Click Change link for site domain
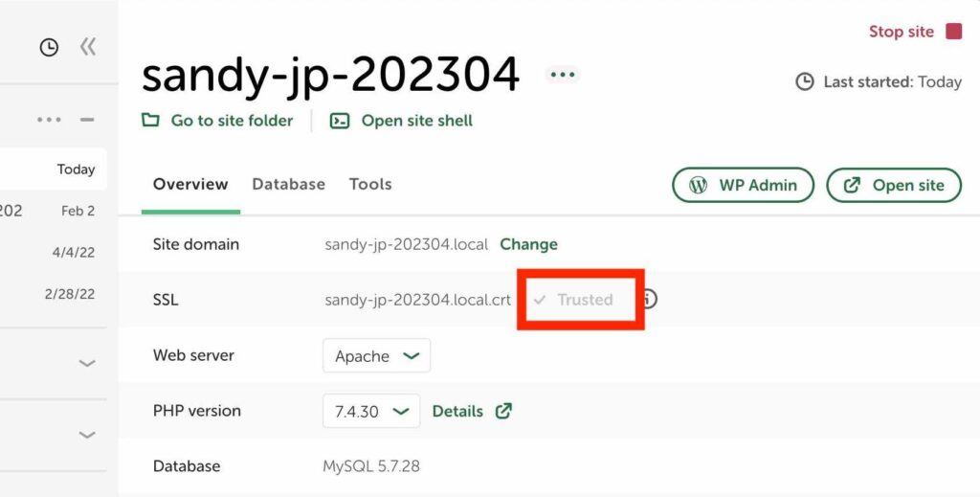The image size is (980, 497). tap(528, 244)
